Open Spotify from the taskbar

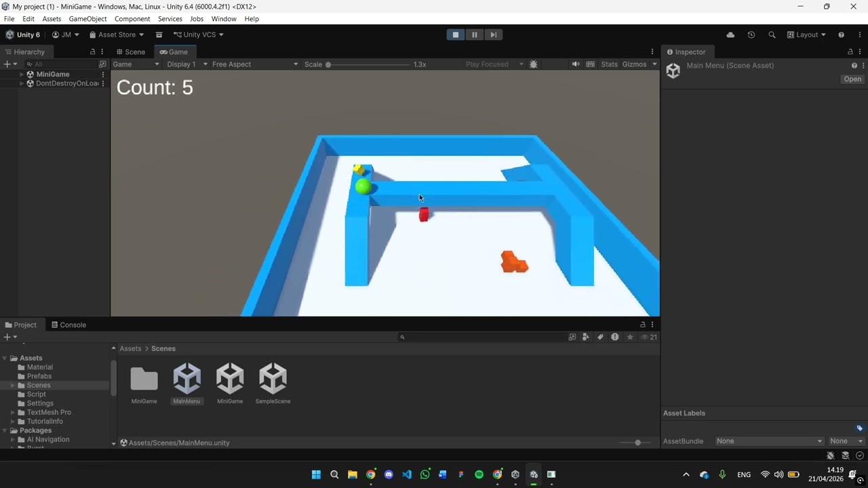pyautogui.click(x=479, y=474)
